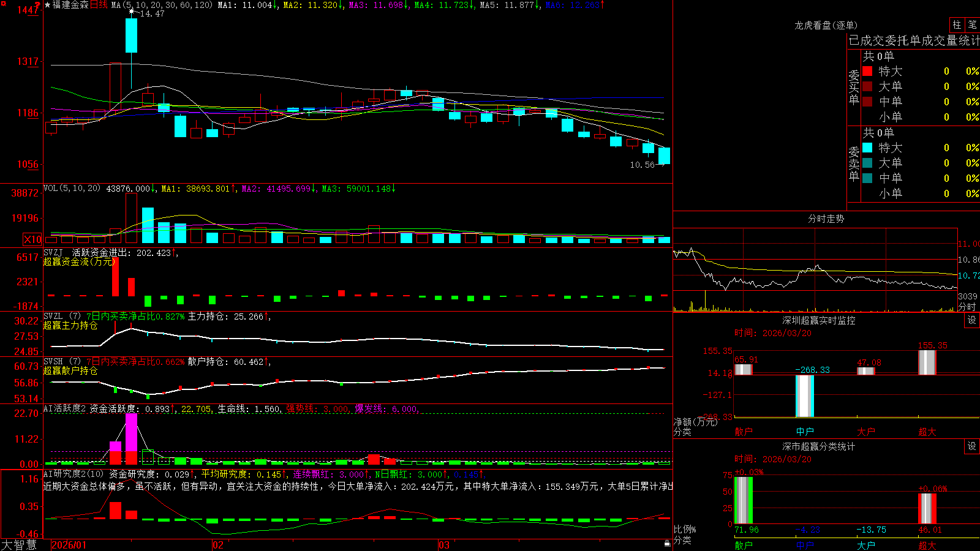
Task: Open 设 settings for 深市超赢分类统计
Action: (x=971, y=446)
